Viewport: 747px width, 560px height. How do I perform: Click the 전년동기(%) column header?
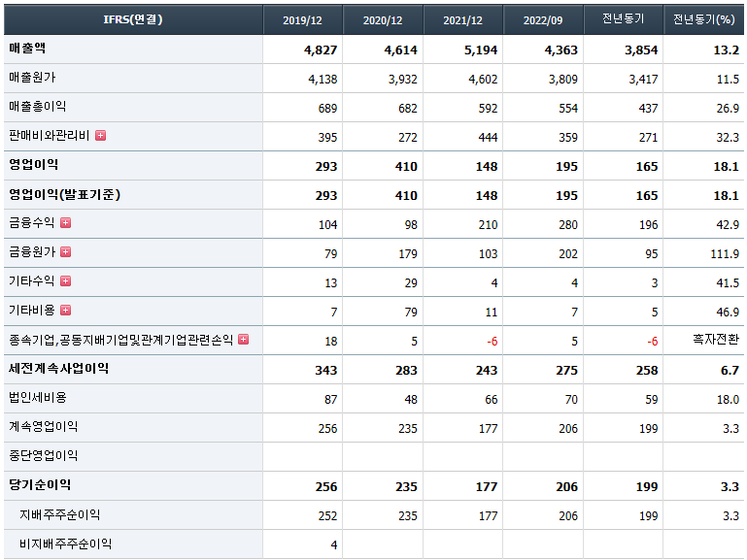[703, 19]
